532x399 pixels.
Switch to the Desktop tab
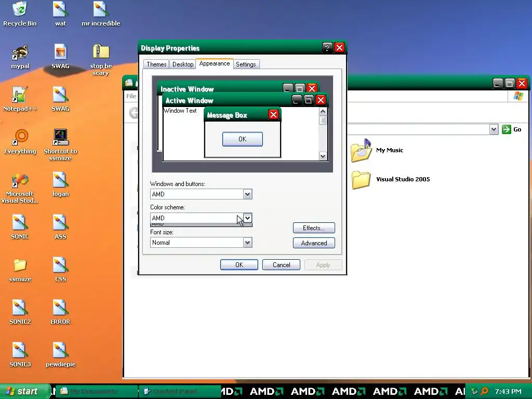coord(183,64)
